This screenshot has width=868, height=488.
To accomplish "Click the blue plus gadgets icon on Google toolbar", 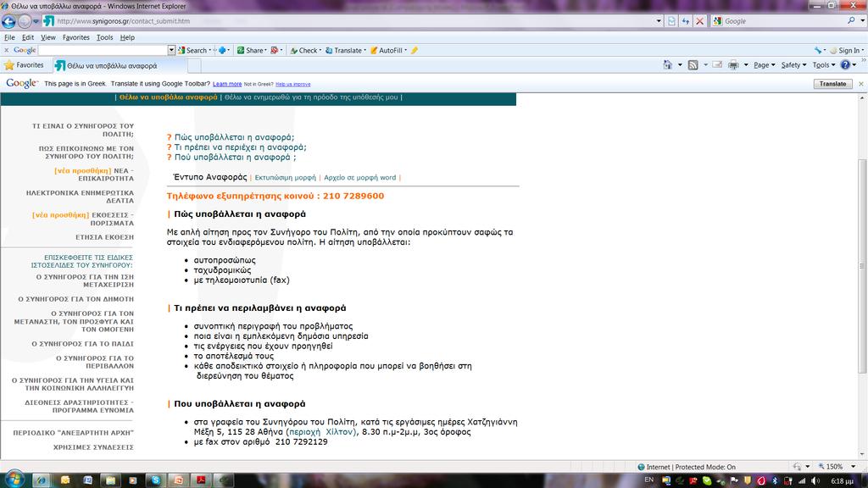I will pos(223,50).
